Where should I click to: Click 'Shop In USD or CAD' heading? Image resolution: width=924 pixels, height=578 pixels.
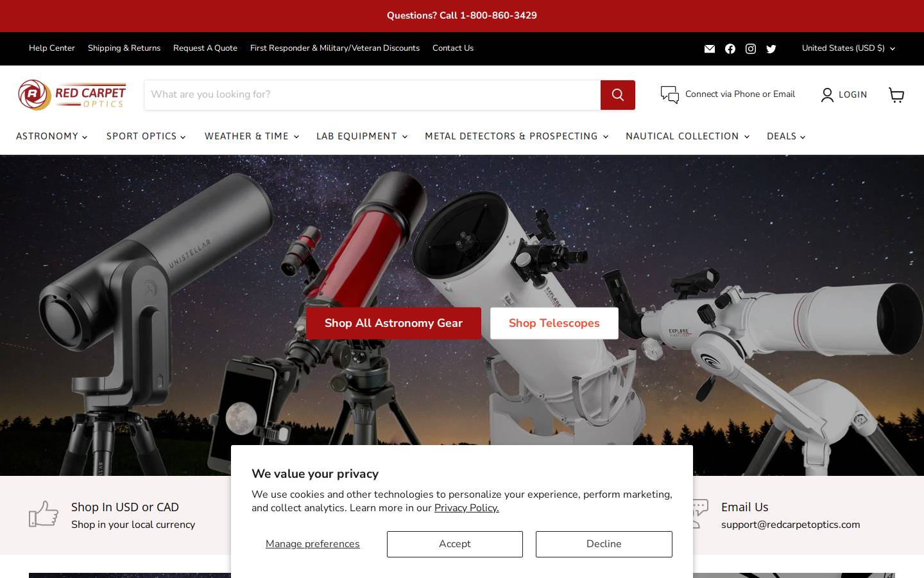[125, 507]
